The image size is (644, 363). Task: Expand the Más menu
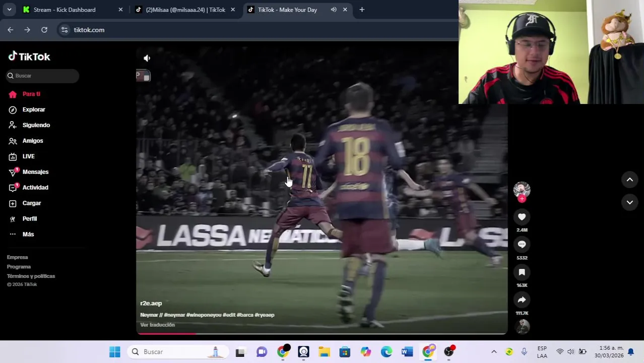pyautogui.click(x=28, y=234)
